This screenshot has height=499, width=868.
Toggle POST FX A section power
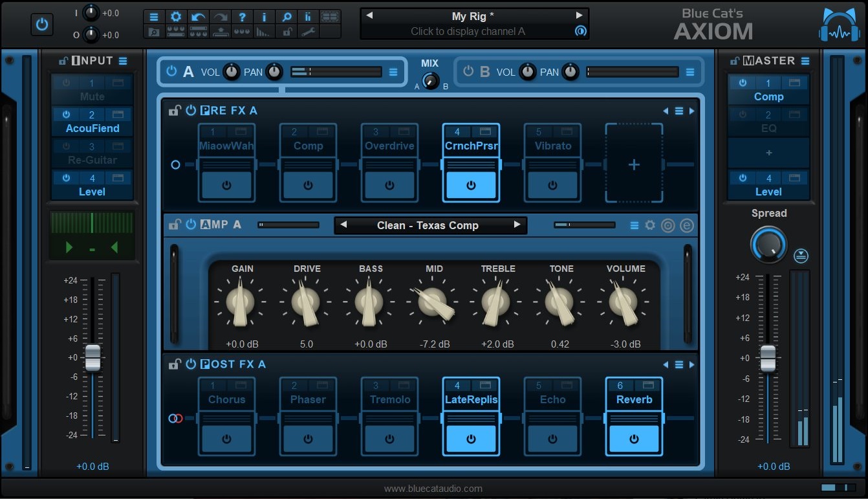point(190,364)
